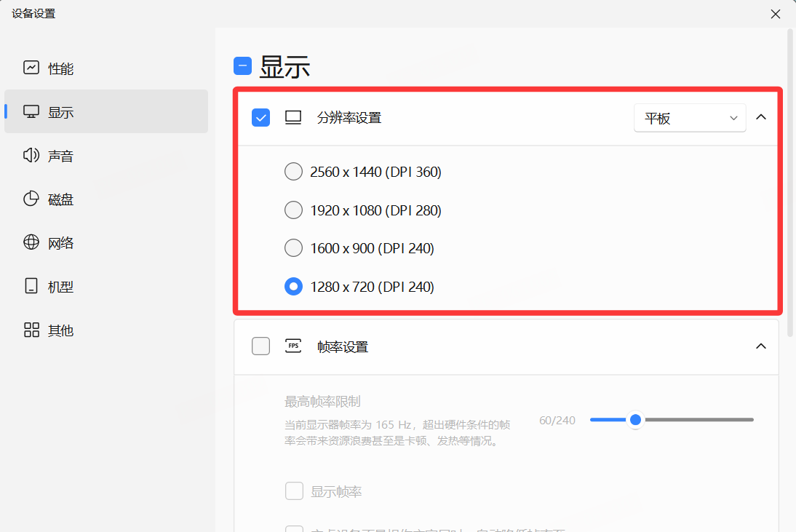796x532 pixels.
Task: Select 2560 x 1440 (DPI 360) resolution
Action: 293,172
